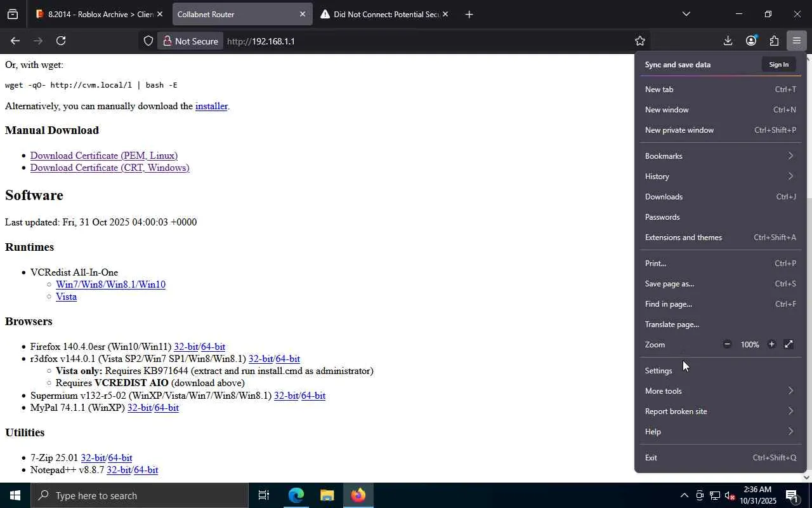Exit Firefox via the menu

(x=720, y=457)
